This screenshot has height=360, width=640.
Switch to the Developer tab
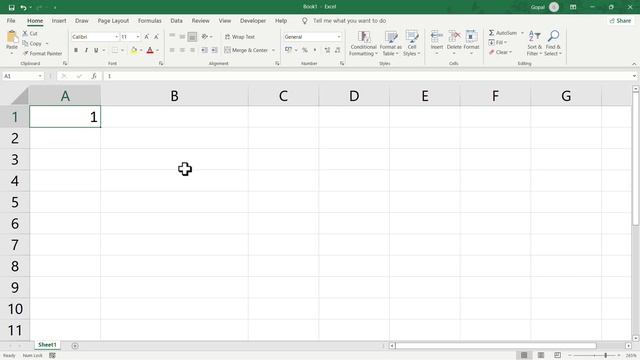253,20
